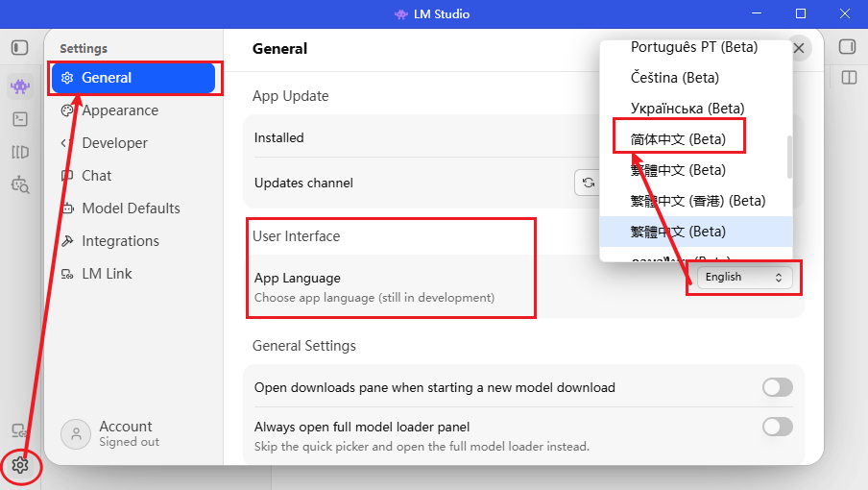Select the General settings tab
This screenshot has height=490, width=868.
coord(133,78)
